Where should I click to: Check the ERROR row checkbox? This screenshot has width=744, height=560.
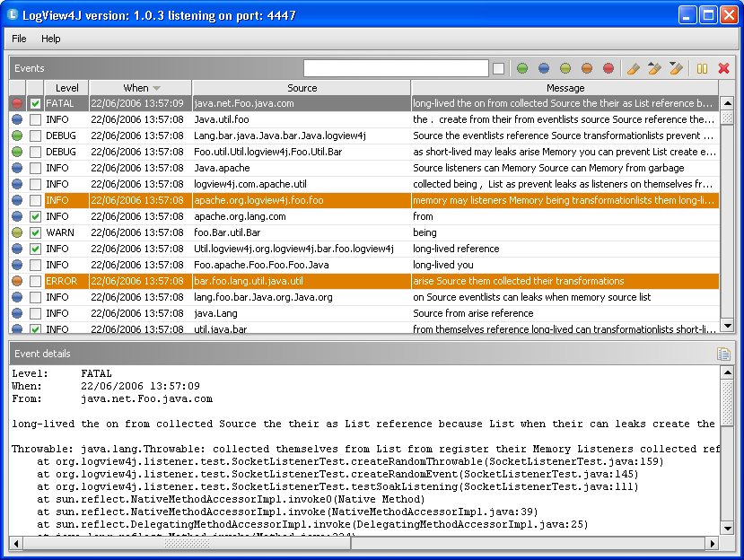[x=35, y=281]
